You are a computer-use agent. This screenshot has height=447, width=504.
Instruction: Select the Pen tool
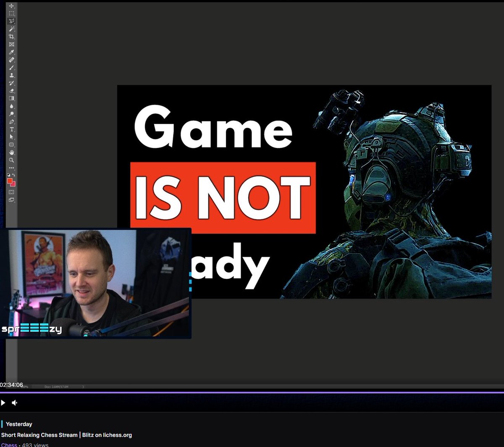click(x=12, y=121)
